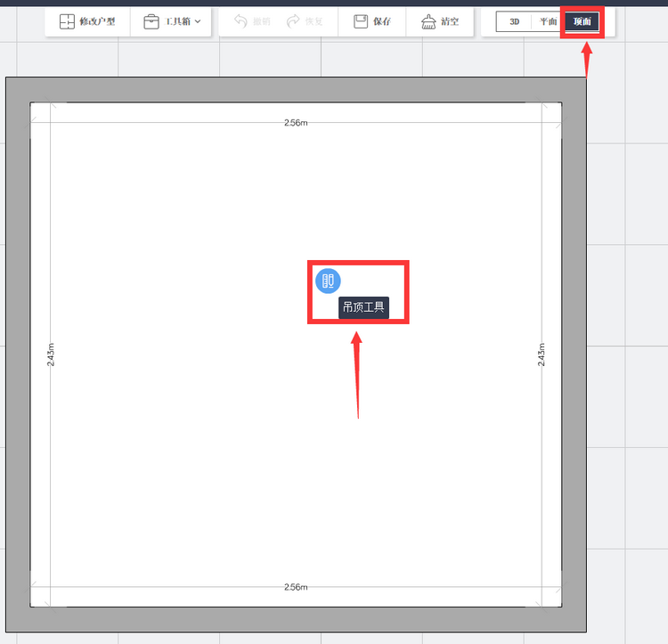Open the blue 吊顶工具 ceiling tool icon

[x=328, y=281]
